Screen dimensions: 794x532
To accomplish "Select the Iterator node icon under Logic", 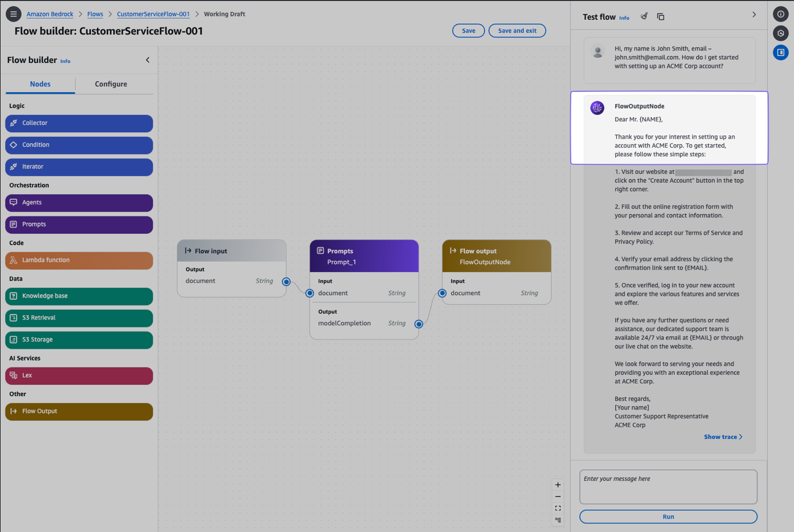I will point(14,167).
